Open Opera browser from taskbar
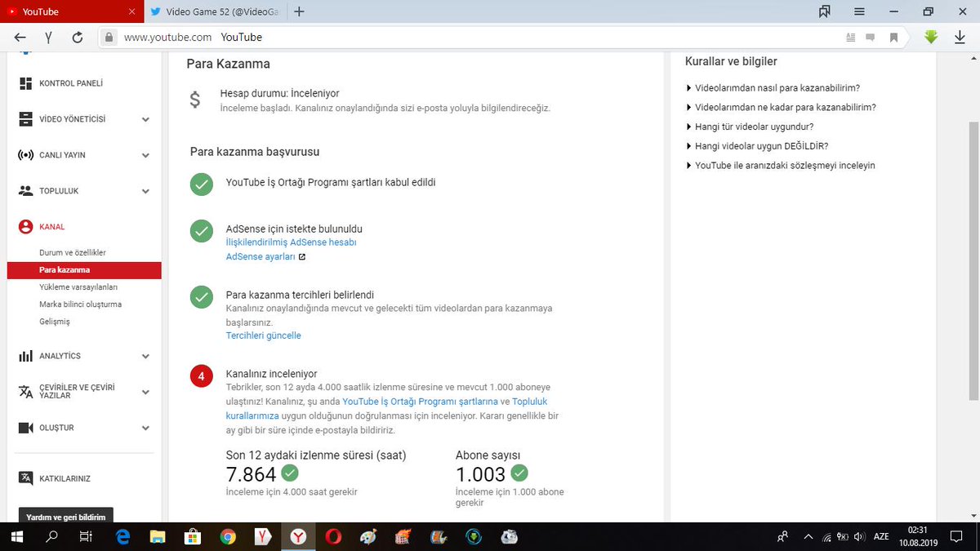 [x=333, y=536]
